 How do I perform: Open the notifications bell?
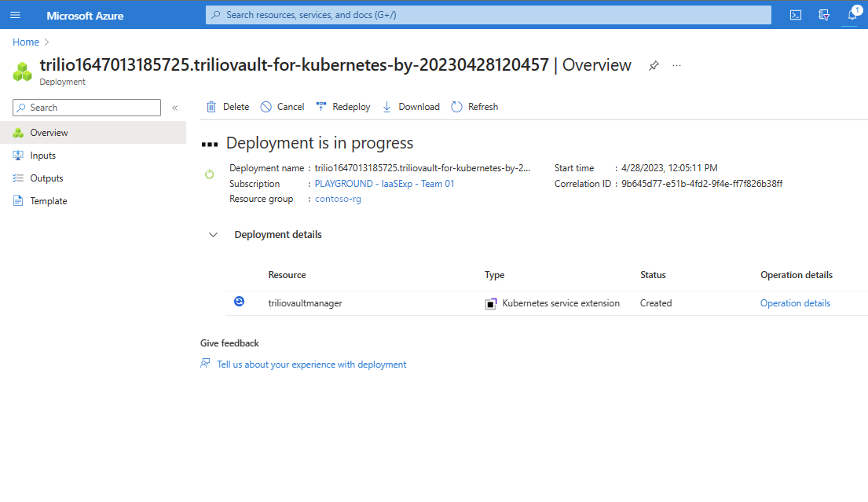(x=853, y=14)
